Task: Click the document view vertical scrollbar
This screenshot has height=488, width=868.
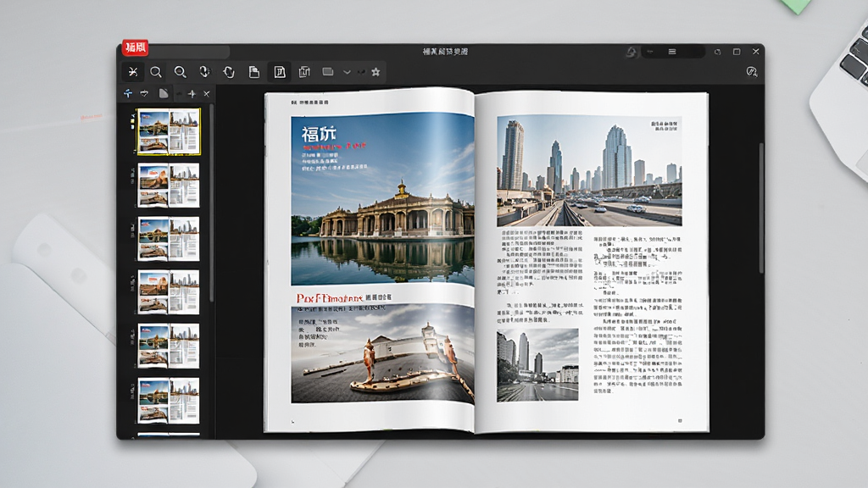Action: 761,208
